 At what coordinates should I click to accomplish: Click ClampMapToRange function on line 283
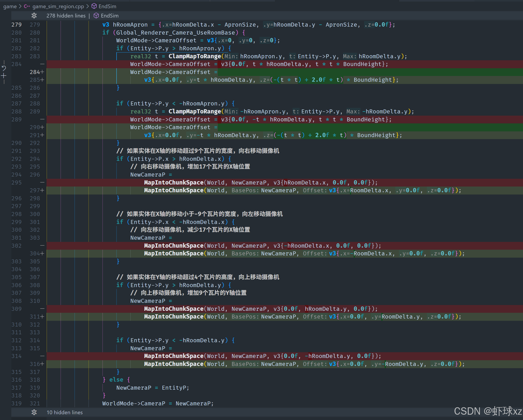[x=195, y=56]
